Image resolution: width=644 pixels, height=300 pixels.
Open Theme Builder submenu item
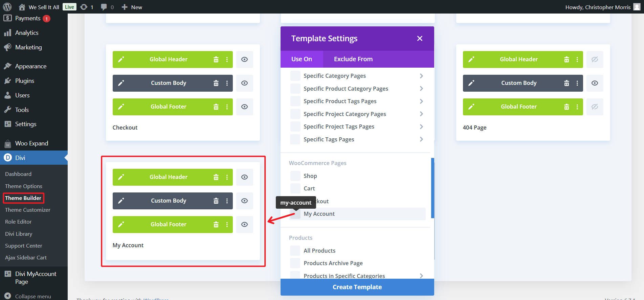pos(23,198)
